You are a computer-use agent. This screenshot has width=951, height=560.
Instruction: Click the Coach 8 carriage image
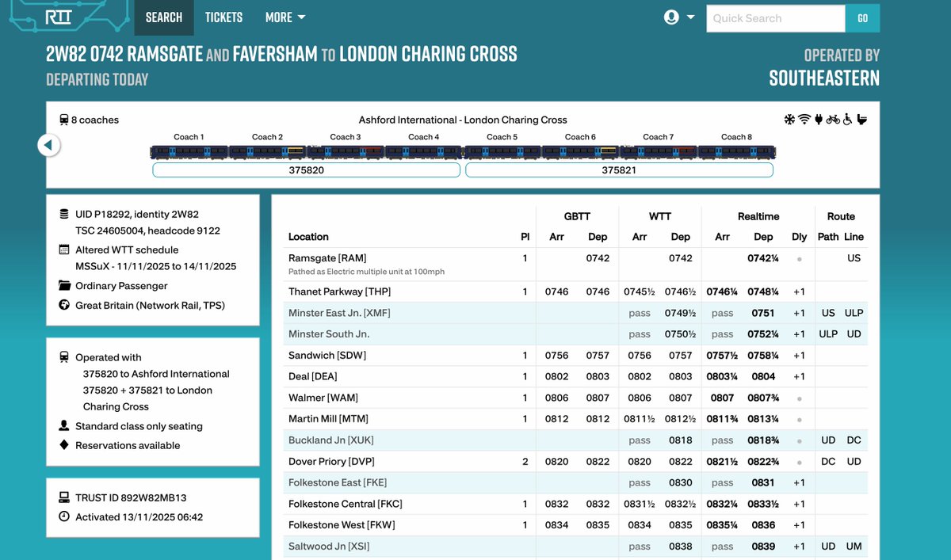(x=737, y=151)
